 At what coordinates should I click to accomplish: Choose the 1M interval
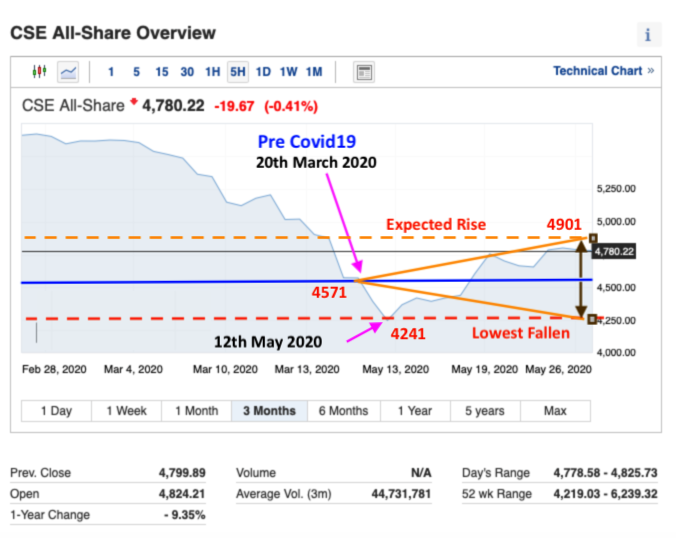(x=314, y=72)
